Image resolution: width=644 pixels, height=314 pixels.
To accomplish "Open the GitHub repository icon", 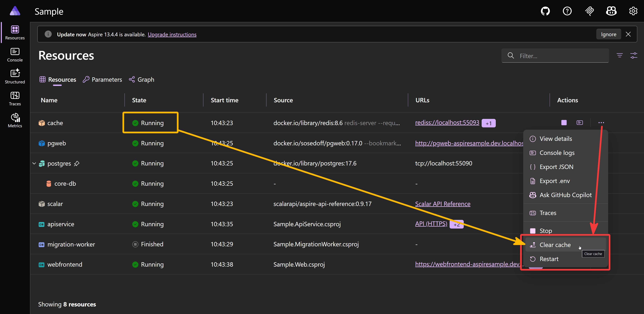I will coord(545,11).
